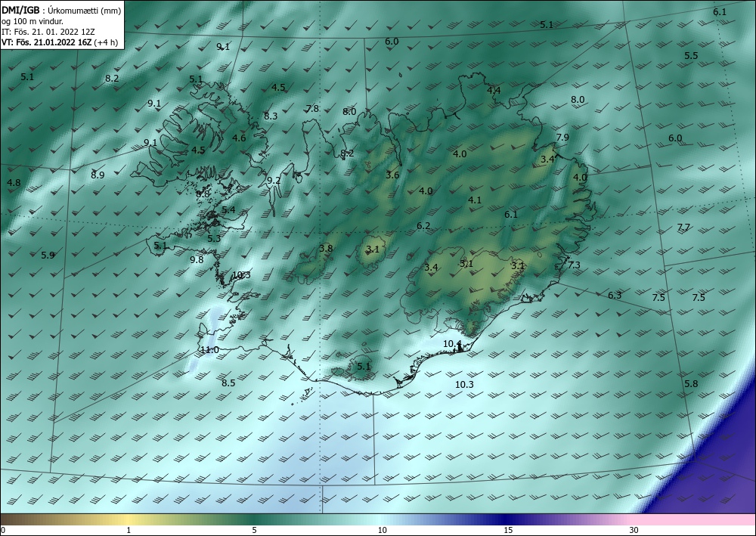Click the 9.8 value label
Viewport: 756px width, 536px height.
click(197, 260)
